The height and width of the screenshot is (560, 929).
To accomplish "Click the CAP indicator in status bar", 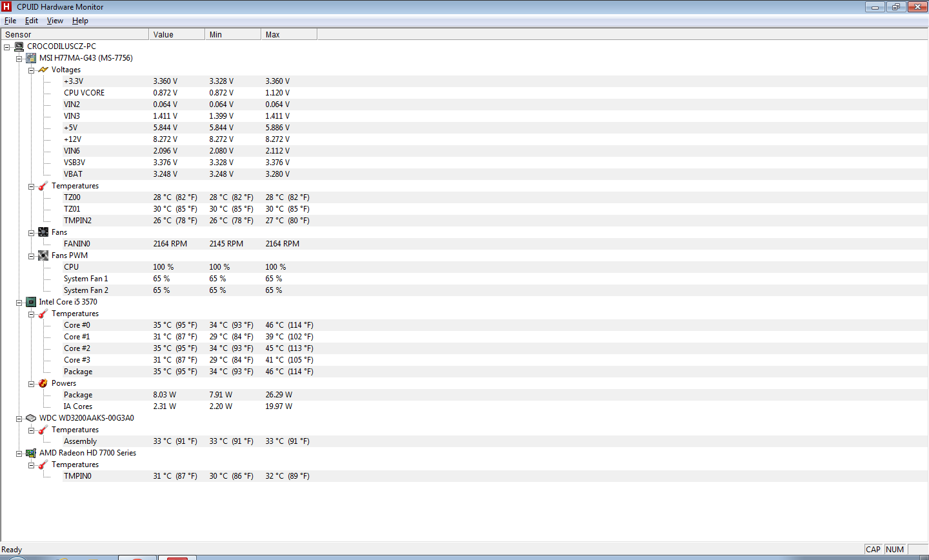I will (x=874, y=550).
